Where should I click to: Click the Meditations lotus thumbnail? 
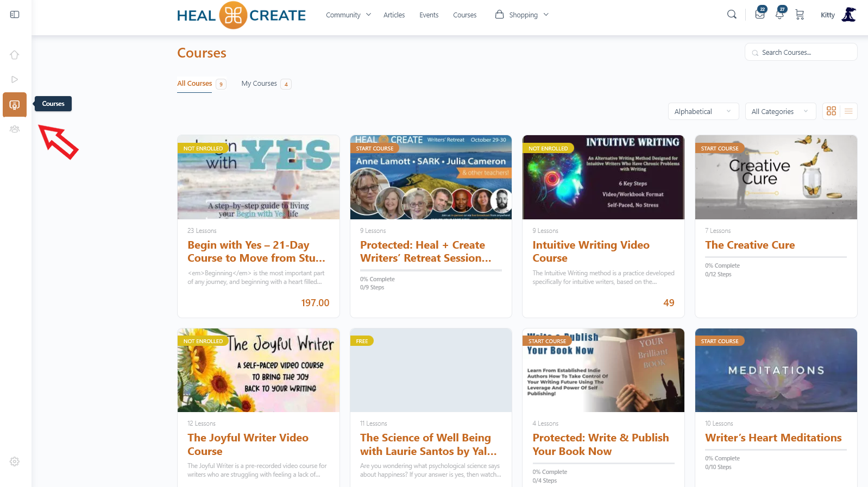pyautogui.click(x=776, y=370)
